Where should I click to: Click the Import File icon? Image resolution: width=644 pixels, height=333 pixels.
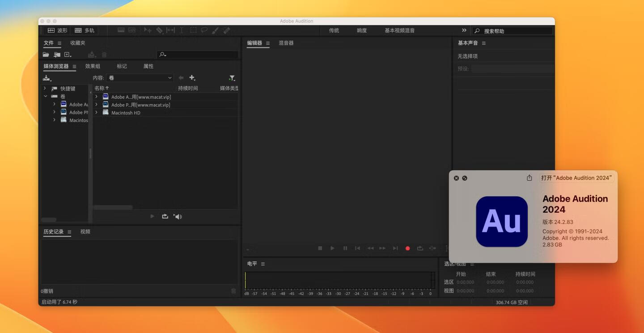(57, 55)
